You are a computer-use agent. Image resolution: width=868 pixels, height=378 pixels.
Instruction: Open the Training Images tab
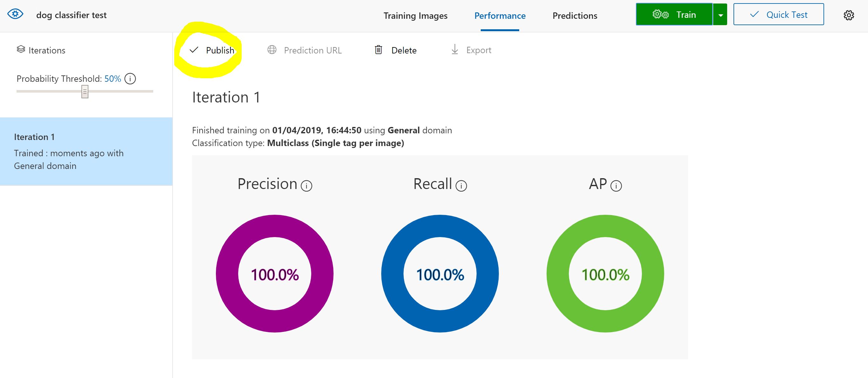click(x=415, y=16)
